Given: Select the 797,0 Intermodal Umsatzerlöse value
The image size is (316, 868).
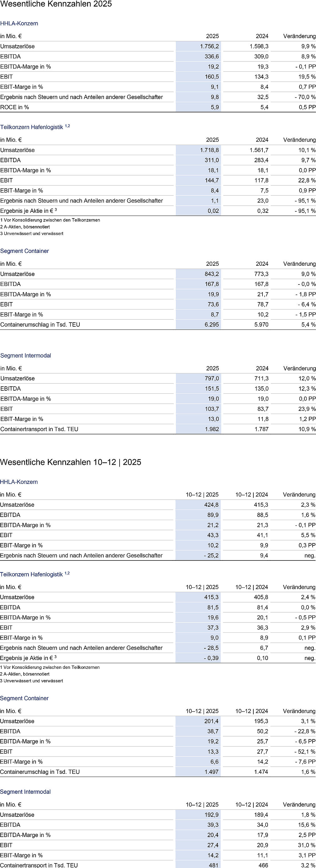Looking at the screenshot, I should tap(212, 379).
